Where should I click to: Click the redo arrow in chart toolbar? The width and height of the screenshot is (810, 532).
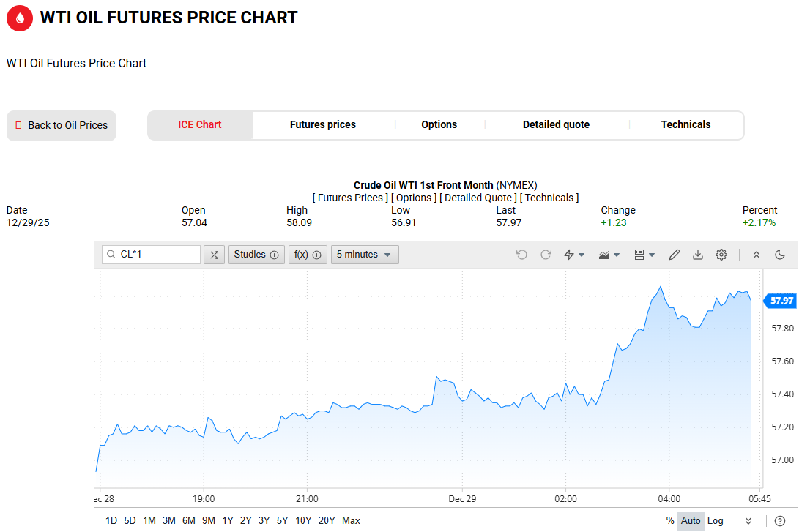coord(546,255)
